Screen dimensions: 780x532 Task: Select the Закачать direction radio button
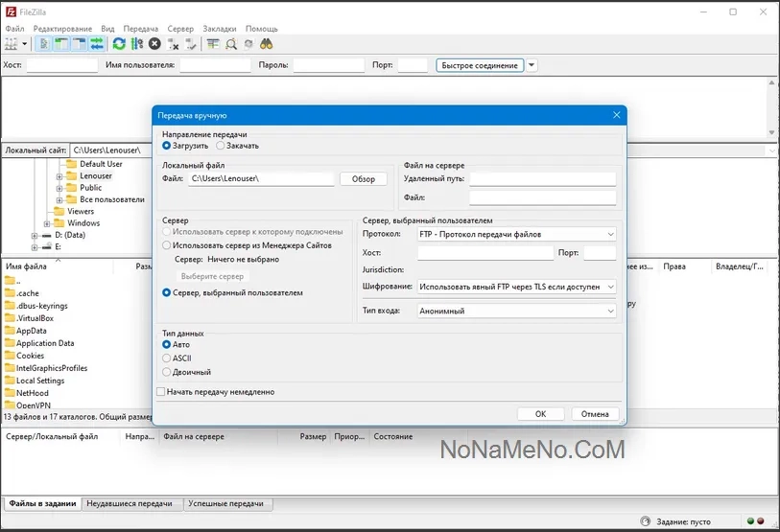click(x=221, y=146)
